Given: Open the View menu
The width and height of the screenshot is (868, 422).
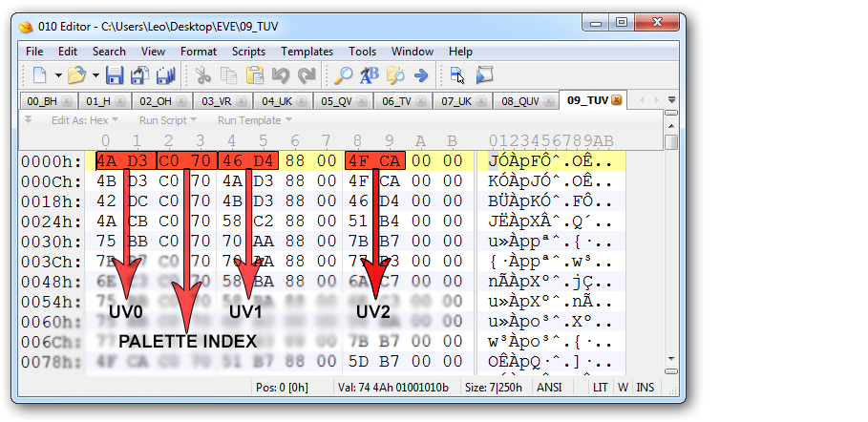Looking at the screenshot, I should pos(153,52).
